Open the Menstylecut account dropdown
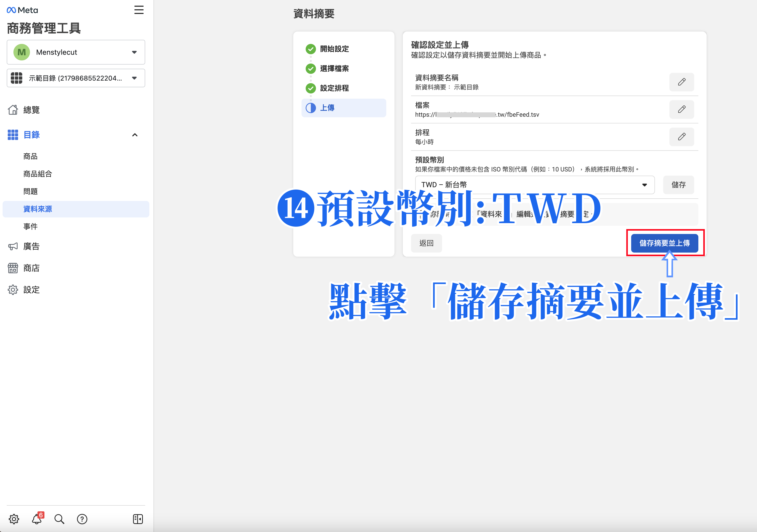 (76, 52)
